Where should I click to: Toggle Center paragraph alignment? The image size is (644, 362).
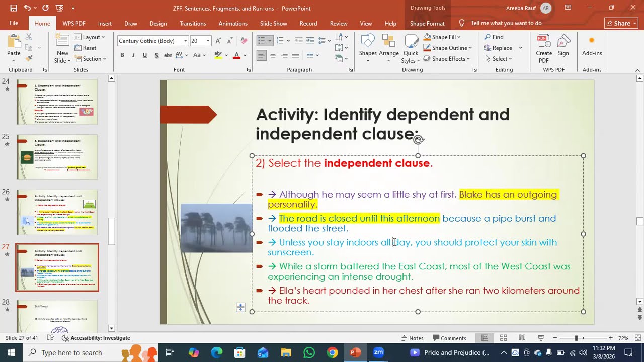[273, 55]
